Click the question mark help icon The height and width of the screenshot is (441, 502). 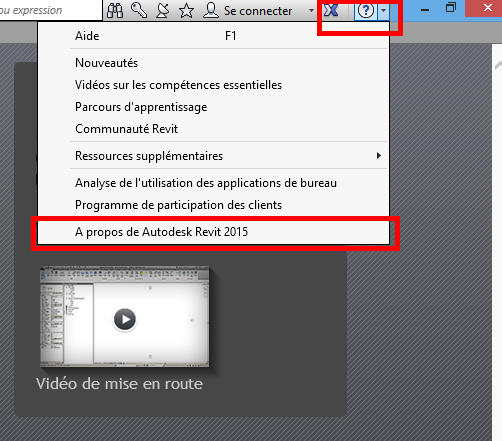pyautogui.click(x=366, y=11)
